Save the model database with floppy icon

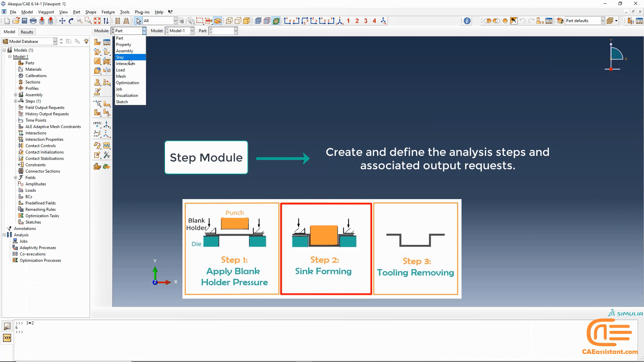24,21
